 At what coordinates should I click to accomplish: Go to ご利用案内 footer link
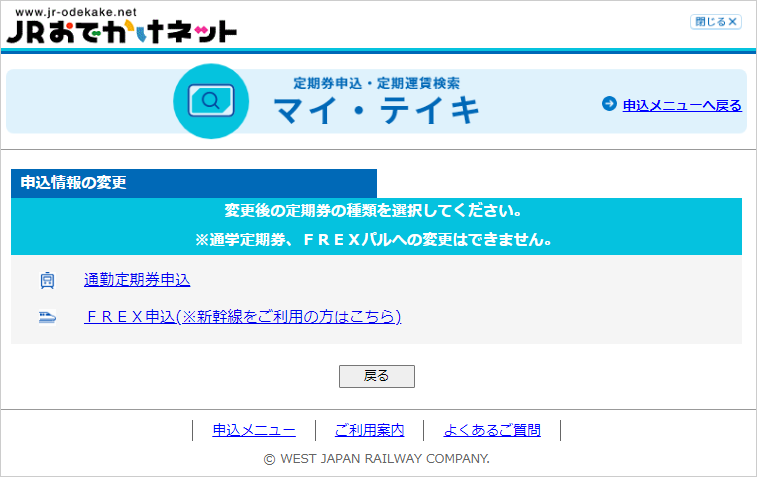[x=369, y=431]
